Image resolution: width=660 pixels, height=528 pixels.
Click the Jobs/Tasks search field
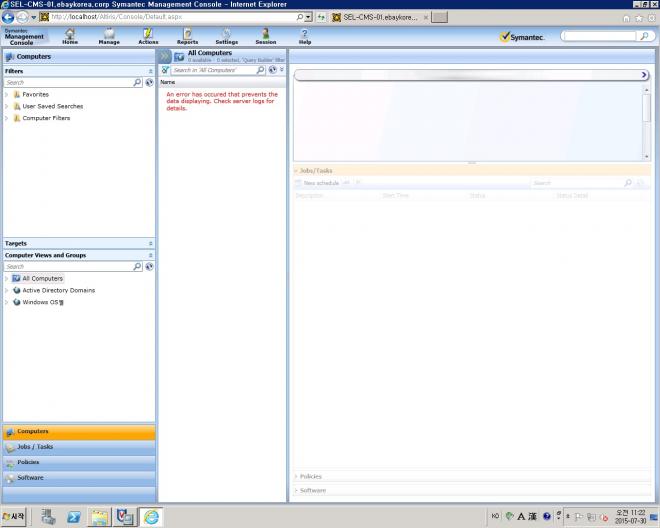[x=577, y=183]
